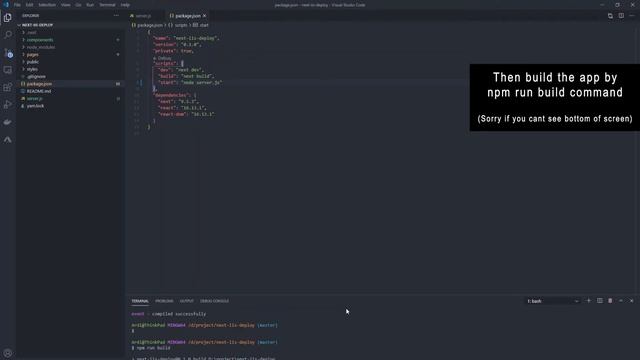The width and height of the screenshot is (640, 360).
Task: Open the Run and Debug view
Action: 7,105
